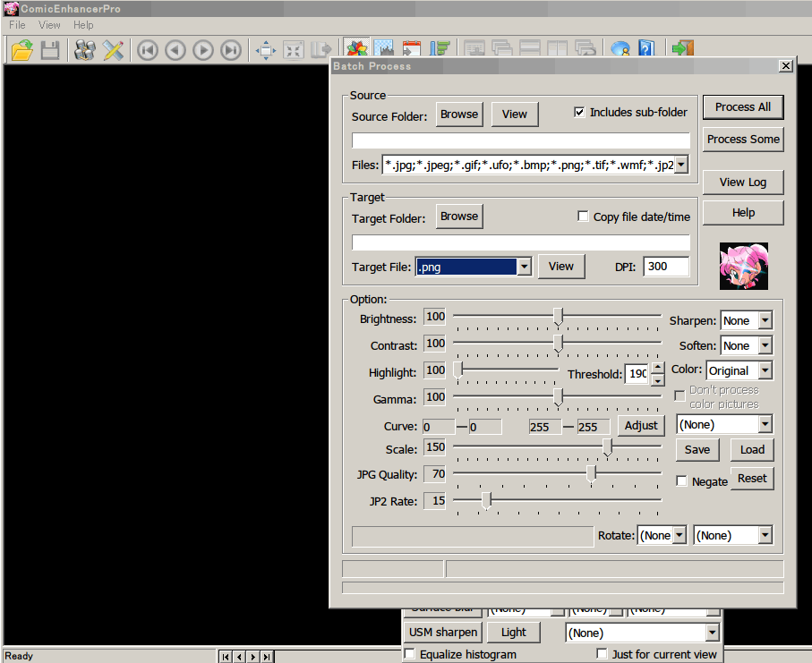Open a file with the folder icon
Image resolution: width=812 pixels, height=663 pixels.
(21, 50)
